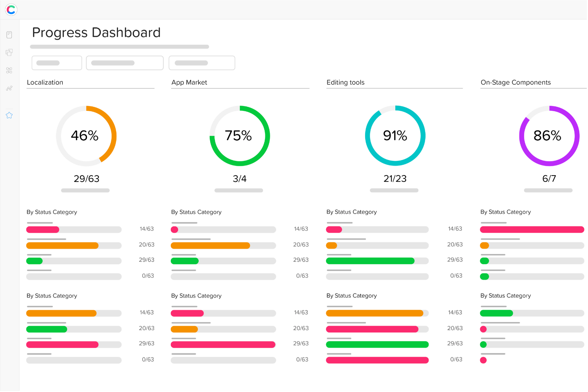The image size is (588, 392).
Task: Select the On-Stage Components section heading
Action: click(x=516, y=82)
